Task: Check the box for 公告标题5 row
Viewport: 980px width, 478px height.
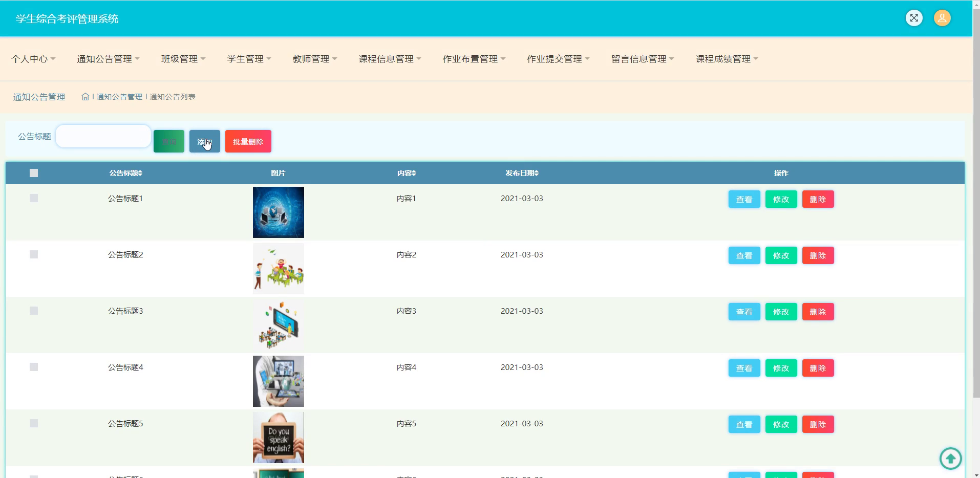Action: 34,423
